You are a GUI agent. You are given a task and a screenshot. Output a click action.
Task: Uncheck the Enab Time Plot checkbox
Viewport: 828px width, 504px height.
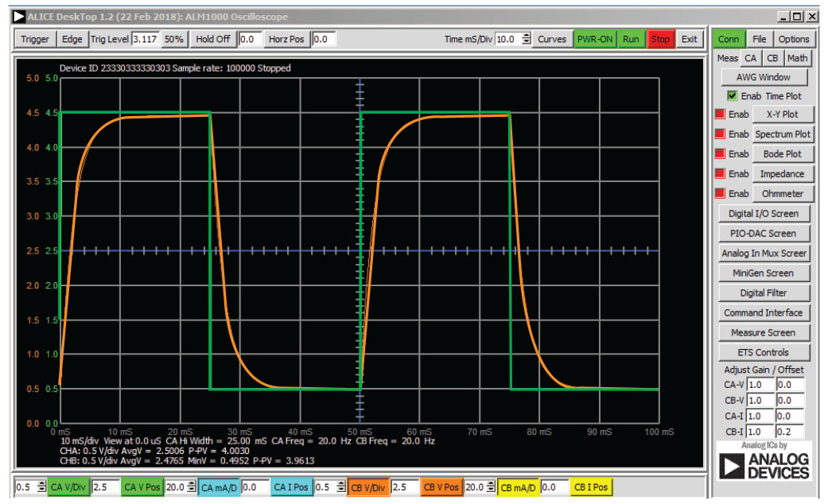point(733,95)
